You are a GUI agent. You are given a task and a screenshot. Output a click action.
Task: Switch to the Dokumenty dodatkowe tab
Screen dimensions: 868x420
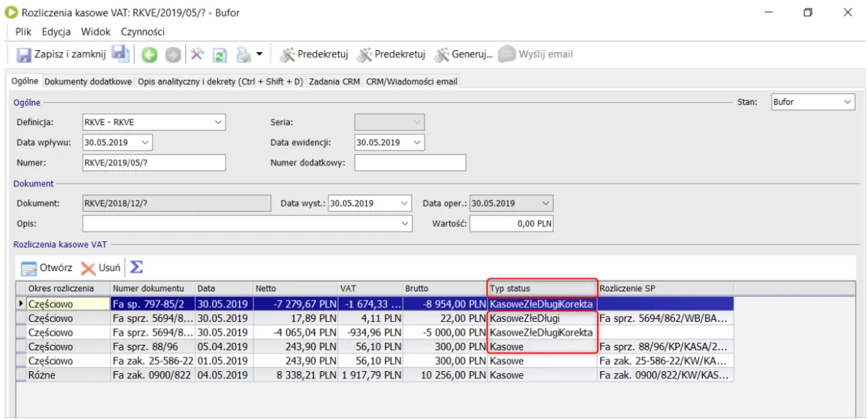point(88,81)
